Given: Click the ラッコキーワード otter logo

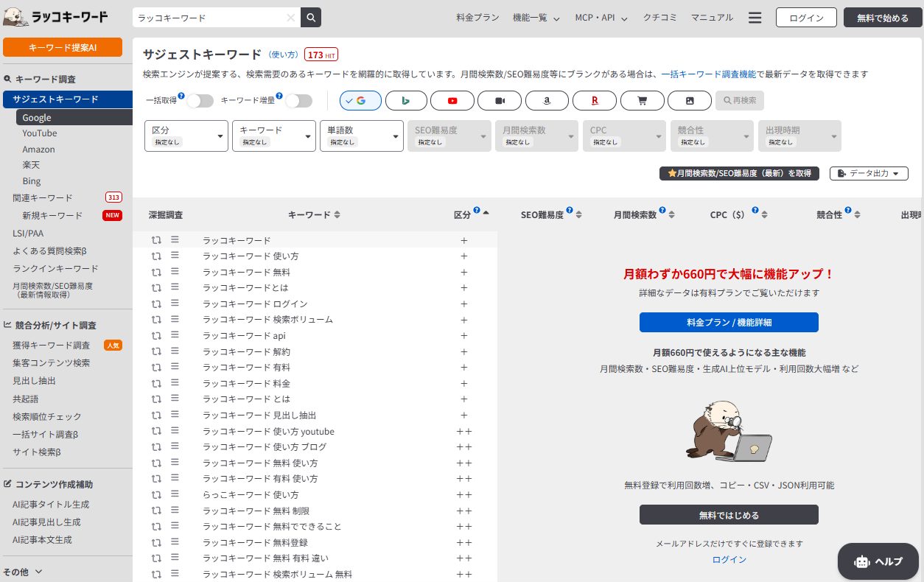Looking at the screenshot, I should [55, 17].
